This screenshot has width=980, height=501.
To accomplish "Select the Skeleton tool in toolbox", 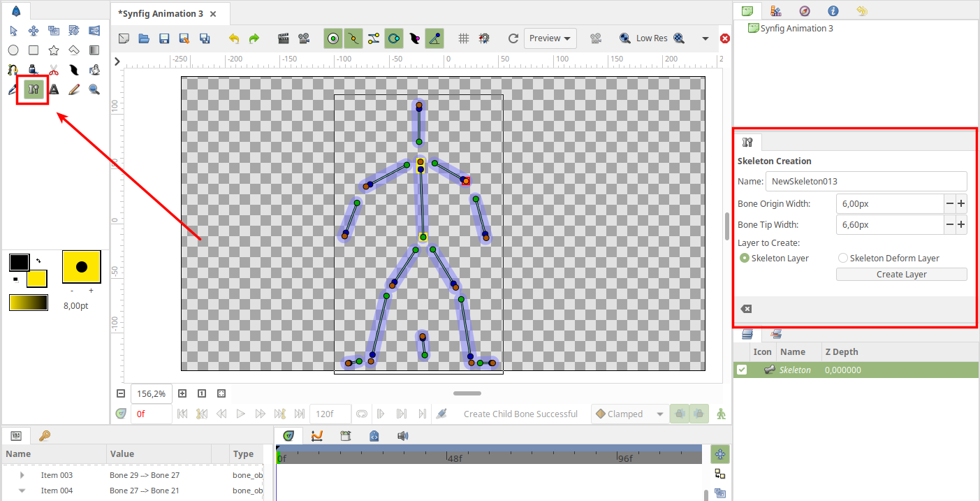I will point(33,89).
